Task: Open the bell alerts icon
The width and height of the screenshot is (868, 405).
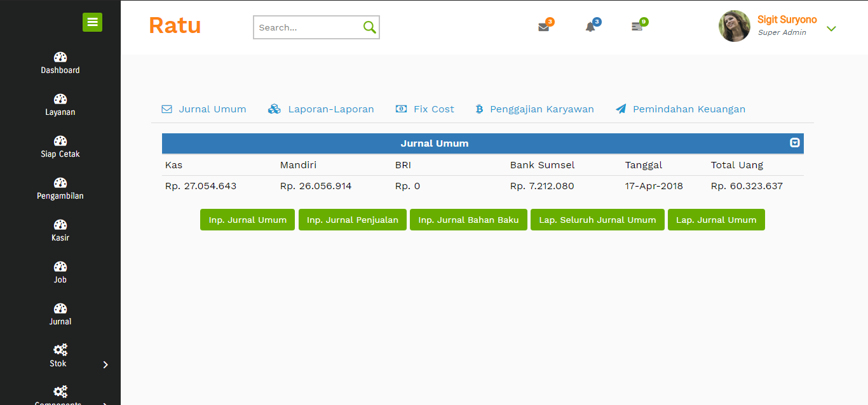Action: (x=590, y=27)
